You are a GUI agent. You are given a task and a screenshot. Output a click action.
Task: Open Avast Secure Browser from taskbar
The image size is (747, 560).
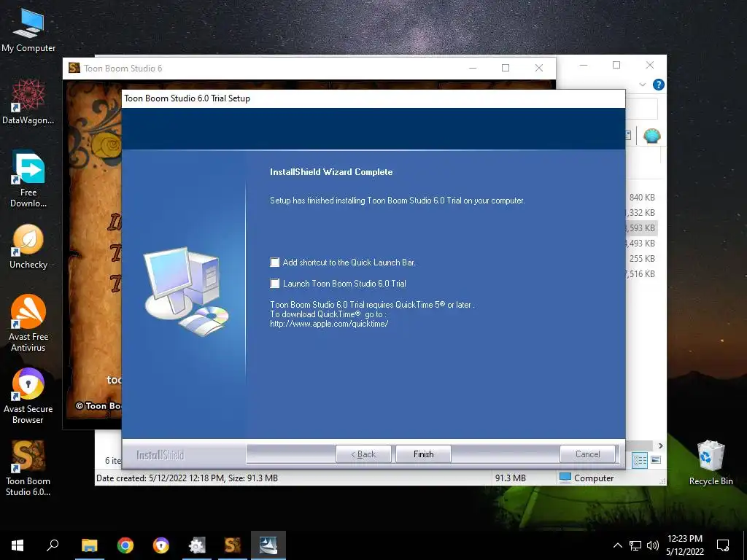[x=161, y=545]
